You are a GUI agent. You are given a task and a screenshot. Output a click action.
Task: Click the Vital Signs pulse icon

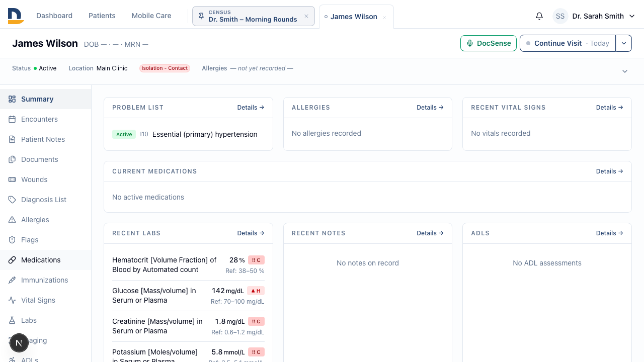[x=12, y=300]
